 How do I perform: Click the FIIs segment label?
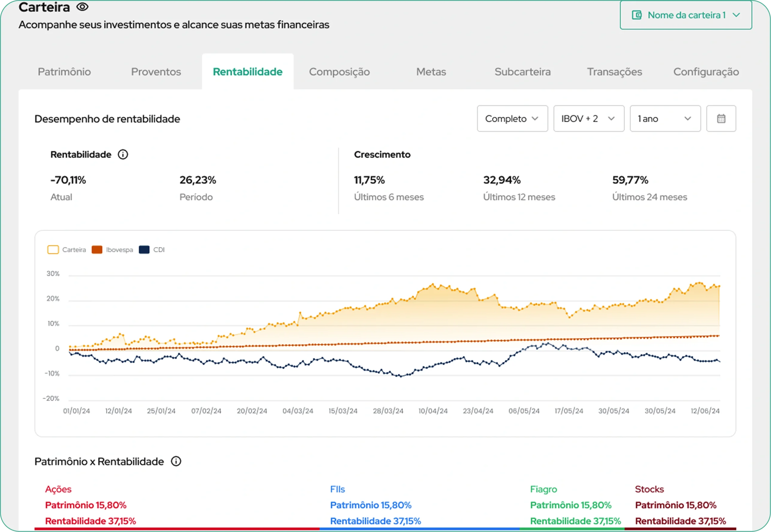coord(337,489)
